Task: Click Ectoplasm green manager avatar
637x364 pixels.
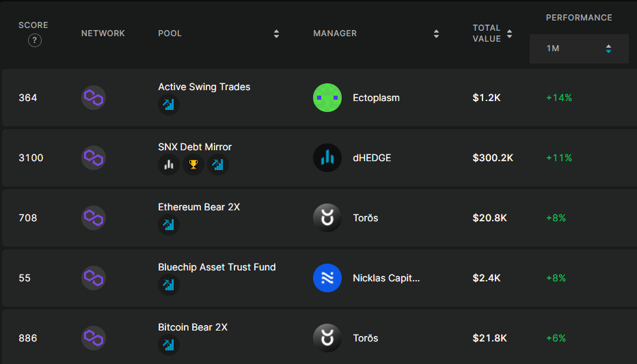Action: tap(327, 98)
